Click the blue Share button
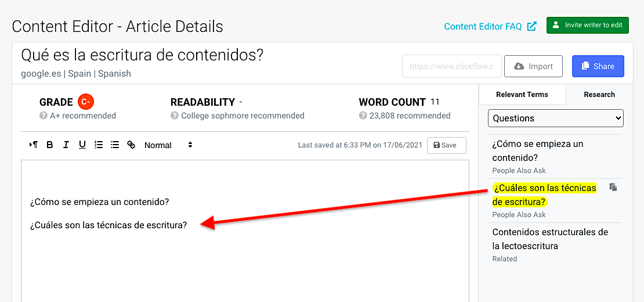Viewport: 644px width, 302px height. (x=598, y=67)
